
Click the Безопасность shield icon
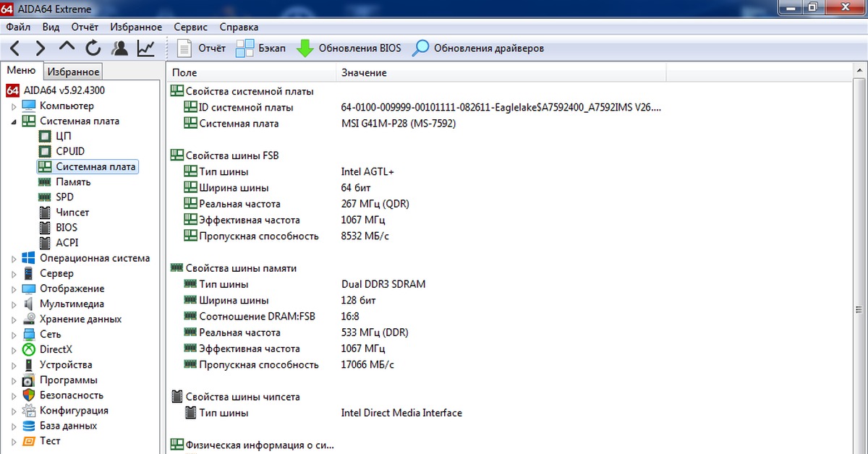(x=28, y=395)
